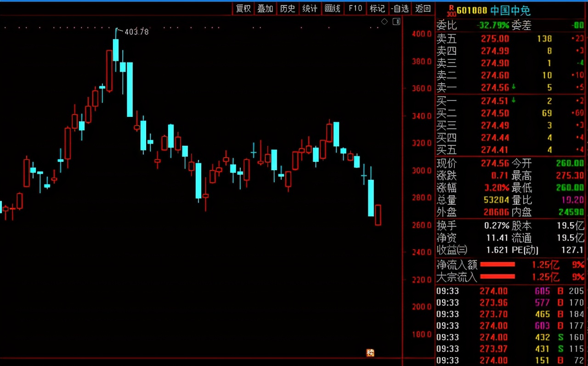
Task: Click sell-four price 274.99
Action: (x=495, y=51)
